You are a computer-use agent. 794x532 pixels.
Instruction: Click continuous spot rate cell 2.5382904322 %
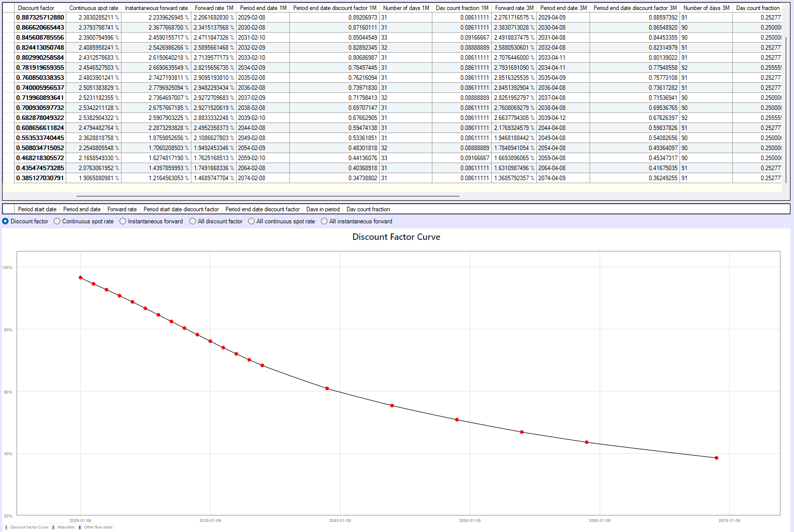click(x=94, y=118)
